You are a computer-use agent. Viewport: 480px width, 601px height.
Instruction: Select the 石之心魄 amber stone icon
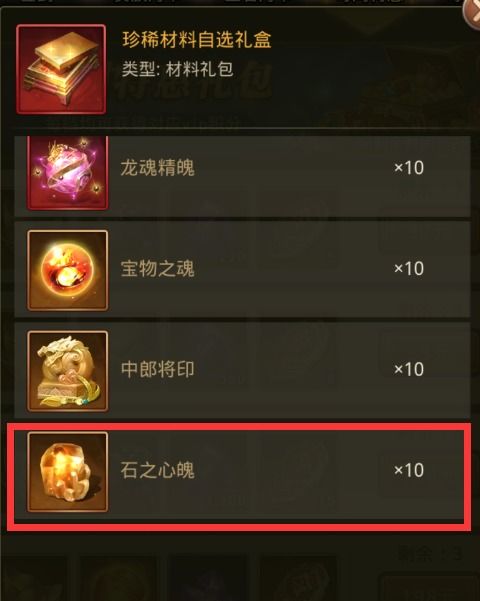pos(68,472)
